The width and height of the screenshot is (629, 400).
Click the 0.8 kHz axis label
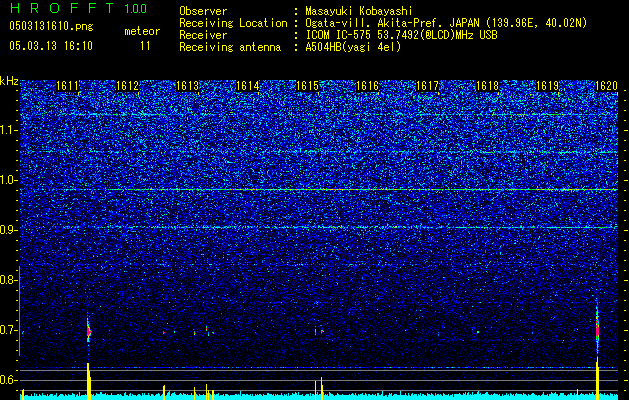[7, 280]
